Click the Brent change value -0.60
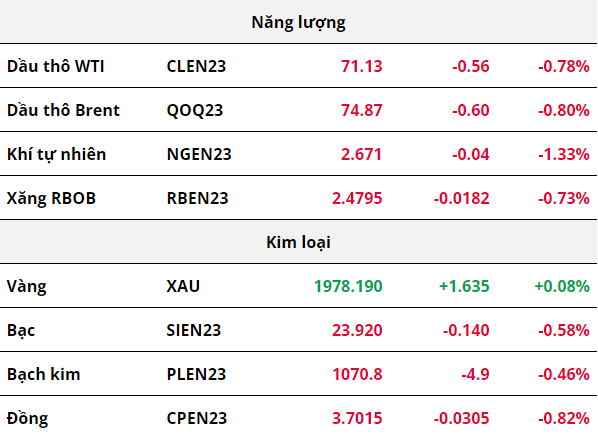The image size is (598, 439). coord(471,110)
